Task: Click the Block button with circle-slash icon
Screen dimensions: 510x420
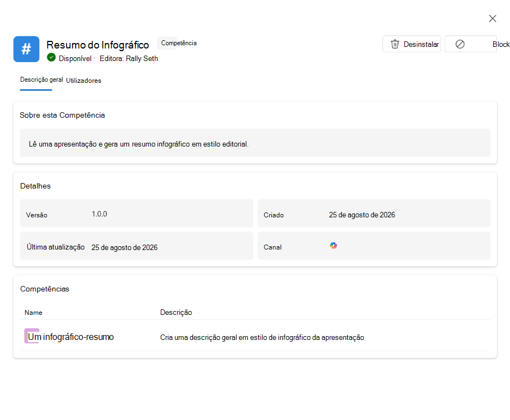Action: tap(471, 44)
